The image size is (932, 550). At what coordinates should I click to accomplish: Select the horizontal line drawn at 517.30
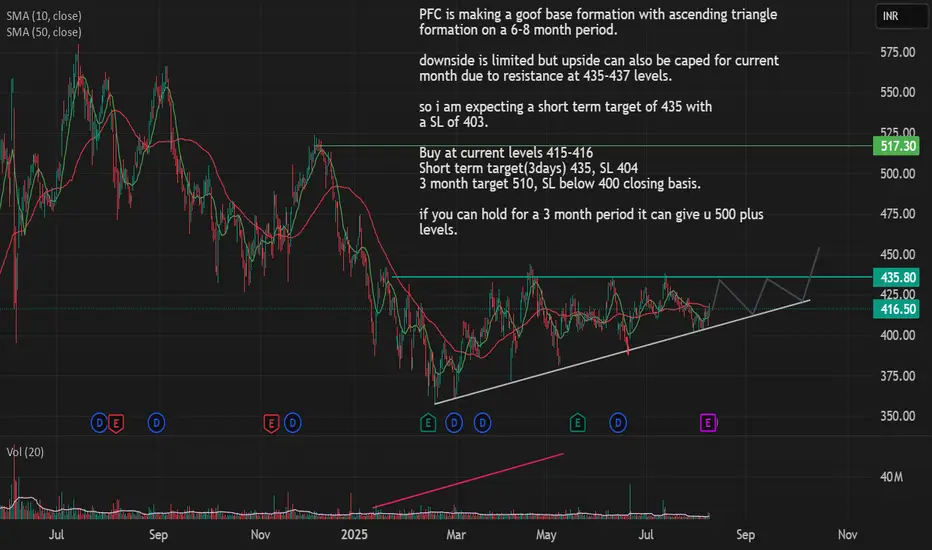[x=594, y=146]
